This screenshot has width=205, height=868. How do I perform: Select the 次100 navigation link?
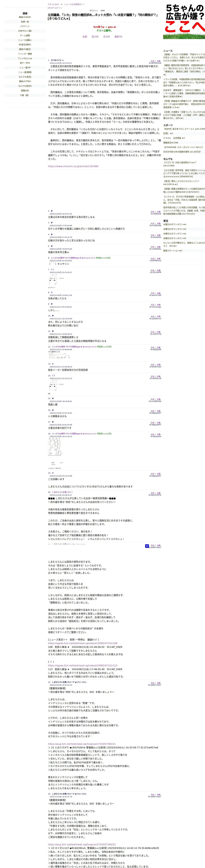107,37
